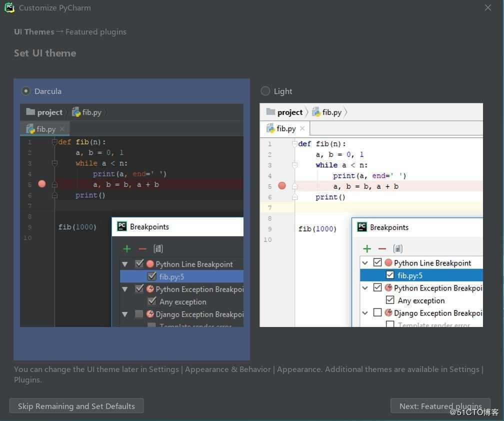Click fold marker beside 'while a < n' in Darcula
Image resolution: width=504 pixels, height=421 pixels.
[54, 163]
